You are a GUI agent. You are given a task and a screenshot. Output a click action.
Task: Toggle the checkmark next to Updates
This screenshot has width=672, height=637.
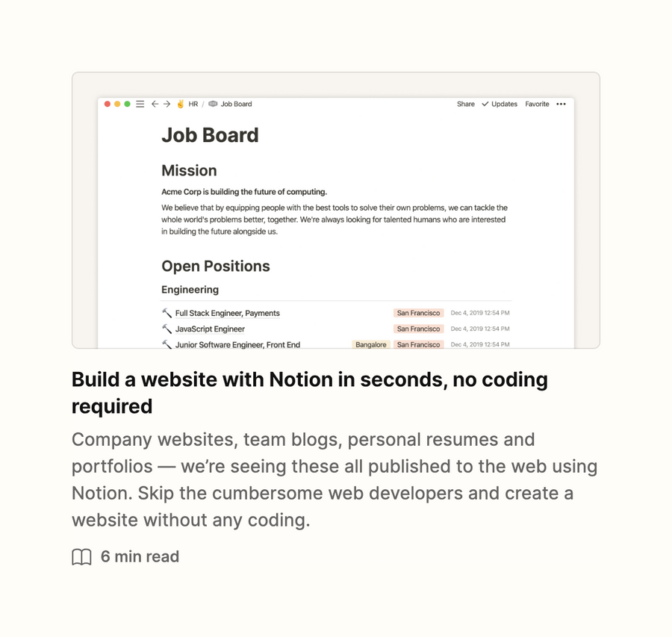tap(485, 104)
